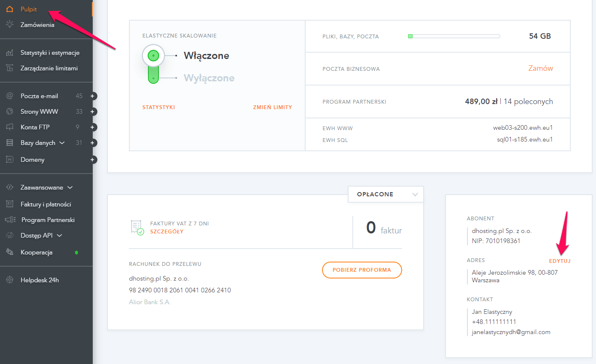The width and height of the screenshot is (596, 364).
Task: Click the Faktury i płatności icon
Action: pos(10,204)
